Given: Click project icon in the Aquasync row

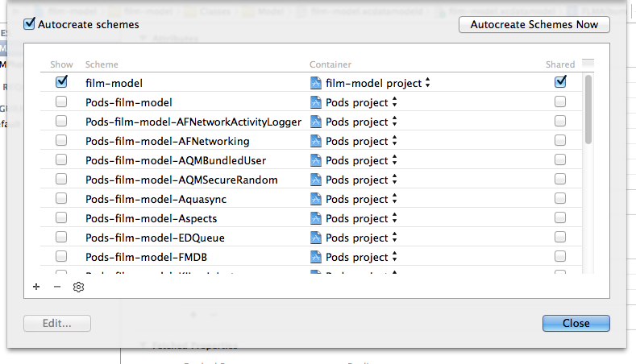Looking at the screenshot, I should pos(316,199).
